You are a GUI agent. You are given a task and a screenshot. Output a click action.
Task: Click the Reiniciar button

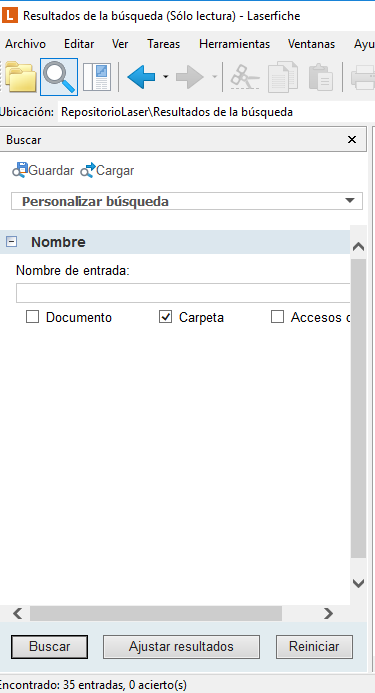[x=314, y=647]
